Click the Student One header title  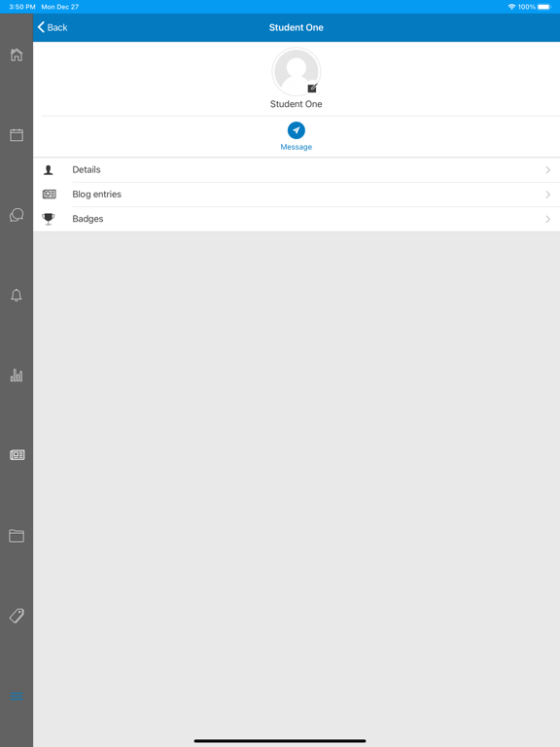click(297, 27)
